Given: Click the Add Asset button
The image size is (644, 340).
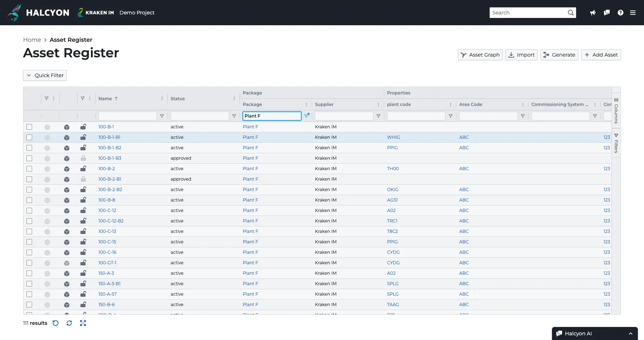Looking at the screenshot, I should point(601,55).
